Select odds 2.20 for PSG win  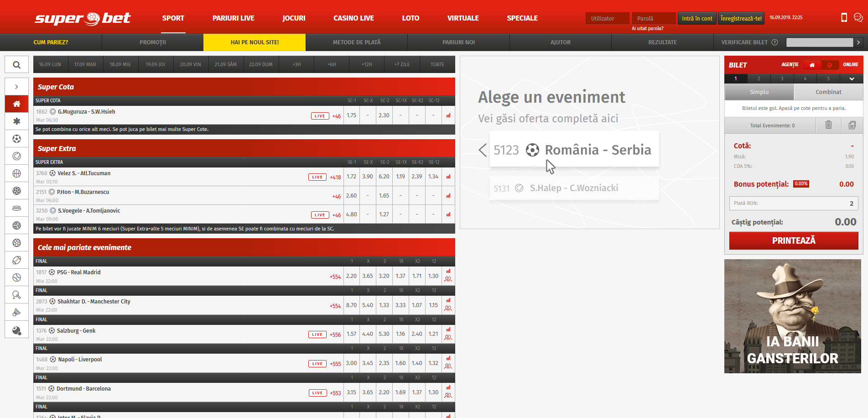pyautogui.click(x=351, y=276)
